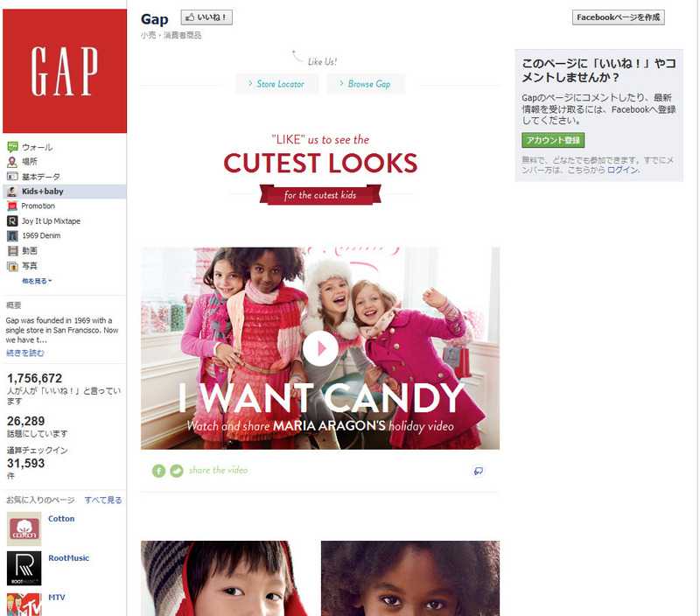This screenshot has height=616, width=700.
Task: Share video via green Facebook icon
Action: [158, 471]
